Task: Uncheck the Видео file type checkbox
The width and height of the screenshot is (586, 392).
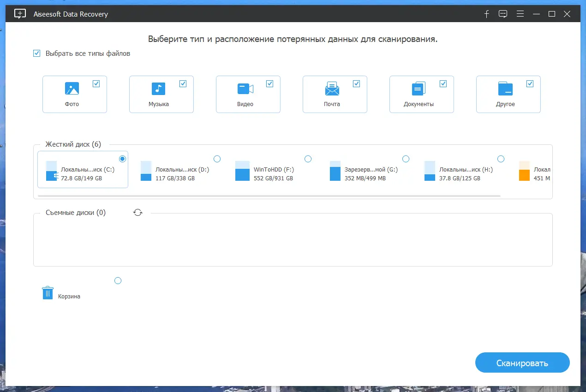Action: (x=269, y=83)
